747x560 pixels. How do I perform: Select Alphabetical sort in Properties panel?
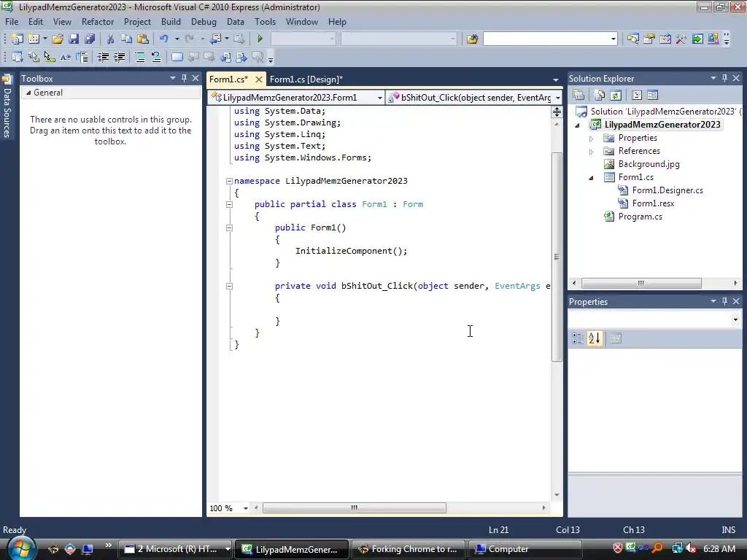coord(595,338)
